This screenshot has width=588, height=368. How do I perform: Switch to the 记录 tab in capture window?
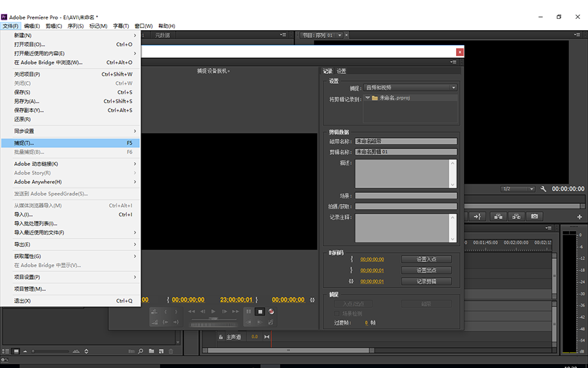[328, 71]
